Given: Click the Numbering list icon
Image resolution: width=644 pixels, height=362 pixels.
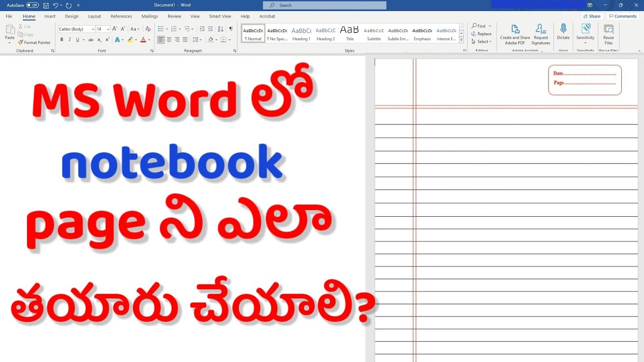Looking at the screenshot, I should pyautogui.click(x=173, y=29).
